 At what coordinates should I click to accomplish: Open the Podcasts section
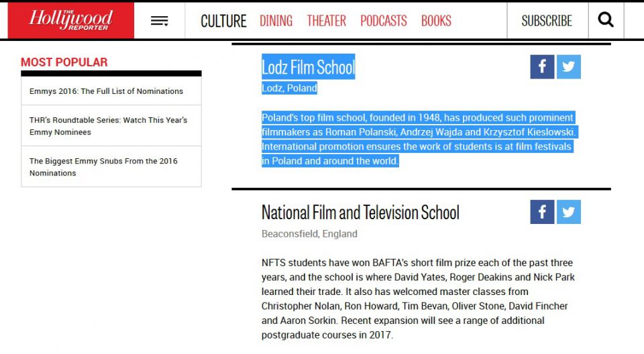point(384,21)
